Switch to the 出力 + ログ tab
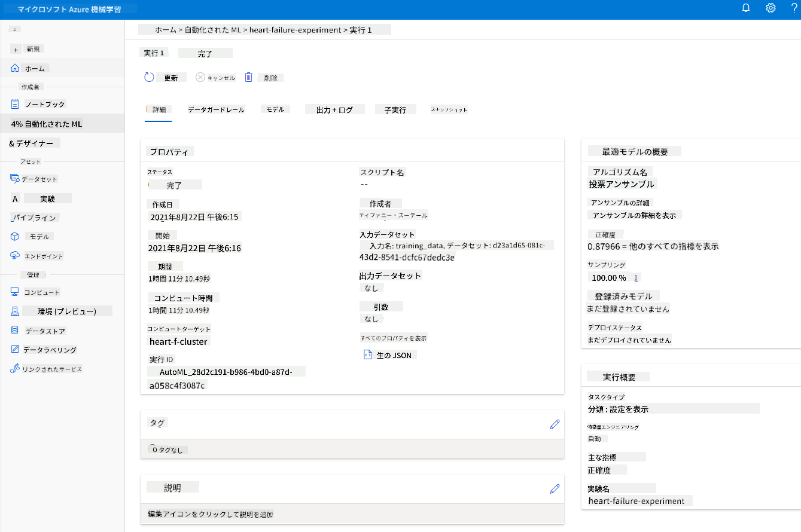Screen dimensions: 801x532 (x=334, y=109)
